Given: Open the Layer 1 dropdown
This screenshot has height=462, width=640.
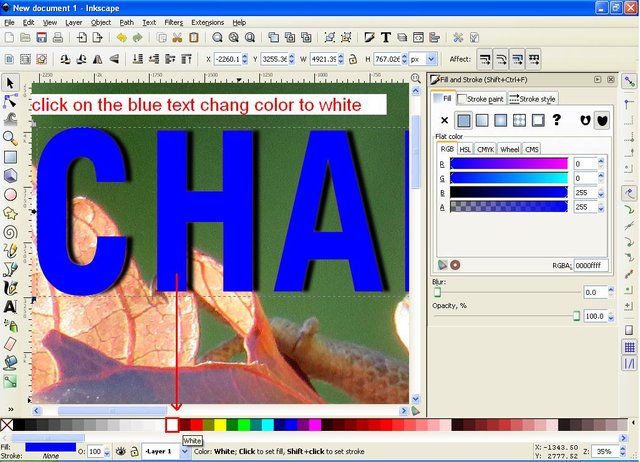Looking at the screenshot, I should pyautogui.click(x=185, y=451).
